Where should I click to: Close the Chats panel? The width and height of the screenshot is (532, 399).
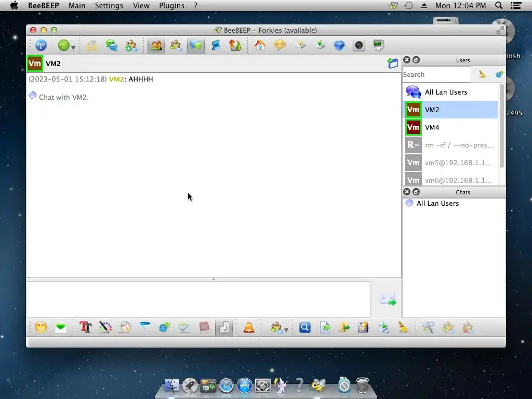407,192
